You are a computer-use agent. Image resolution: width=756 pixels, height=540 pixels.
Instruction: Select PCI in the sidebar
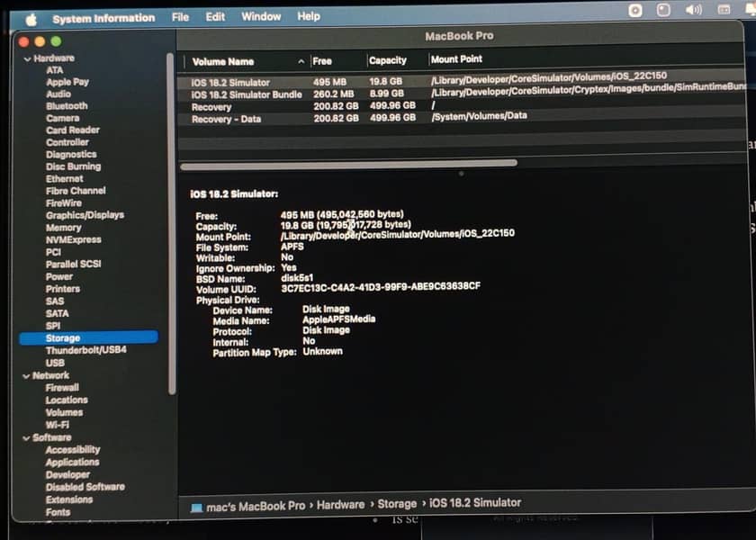click(x=53, y=252)
